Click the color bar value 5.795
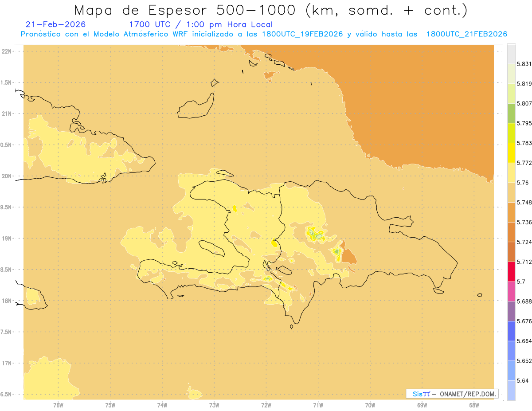This screenshot has width=532, height=411. click(524, 123)
